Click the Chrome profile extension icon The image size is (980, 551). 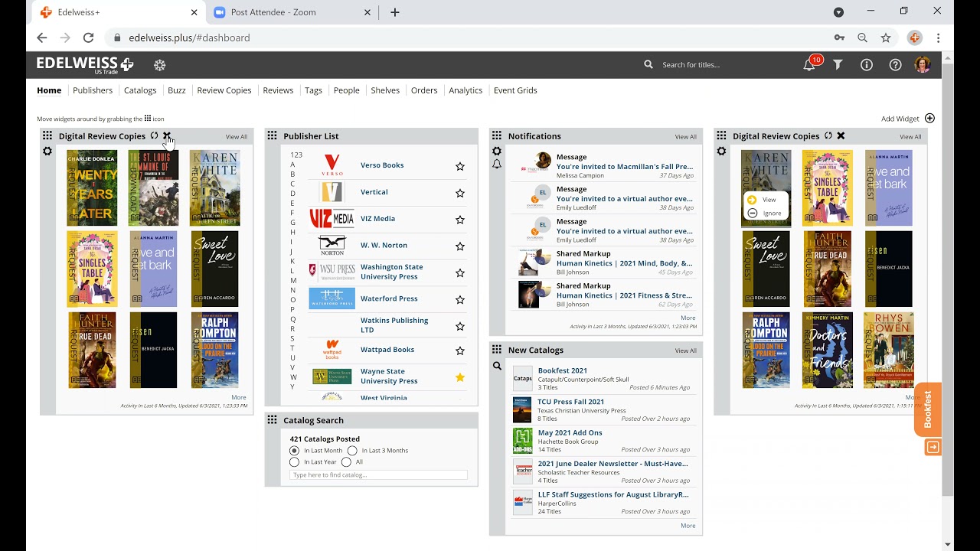[x=914, y=37]
